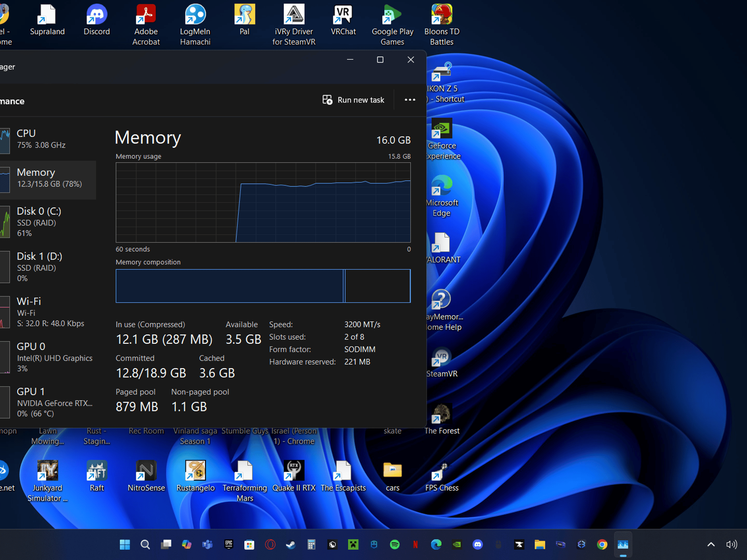Open Edge browser from the taskbar
The height and width of the screenshot is (560, 747).
point(436,544)
